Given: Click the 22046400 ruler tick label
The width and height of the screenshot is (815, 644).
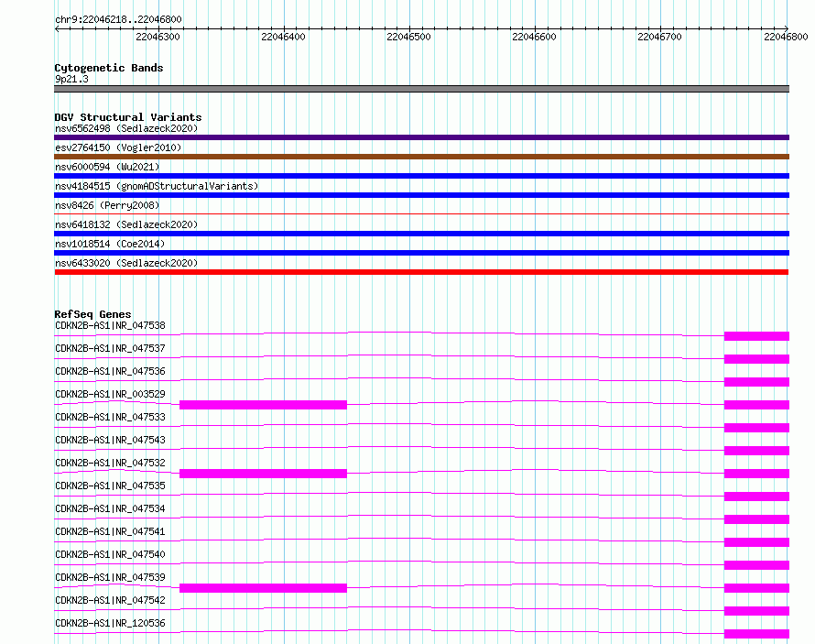Looking at the screenshot, I should coord(283,37).
